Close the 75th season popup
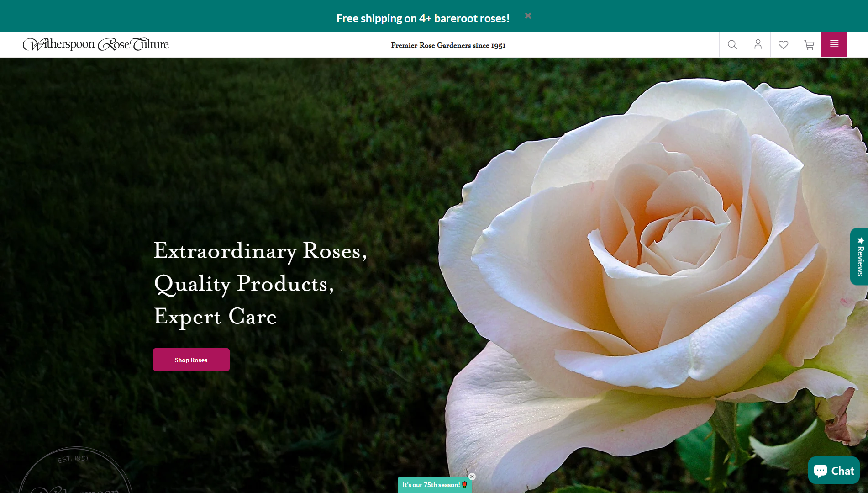 [472, 477]
